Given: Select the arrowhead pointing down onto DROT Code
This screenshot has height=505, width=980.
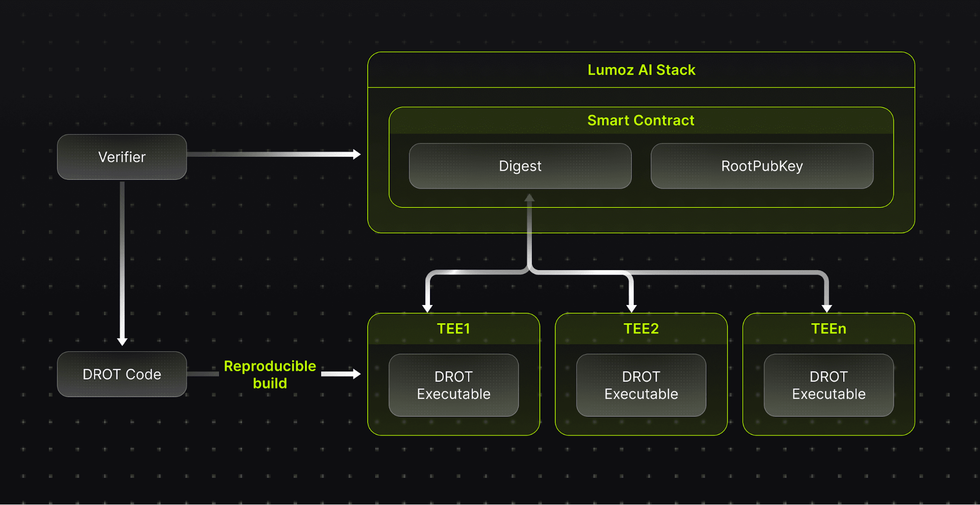Looking at the screenshot, I should (x=122, y=341).
